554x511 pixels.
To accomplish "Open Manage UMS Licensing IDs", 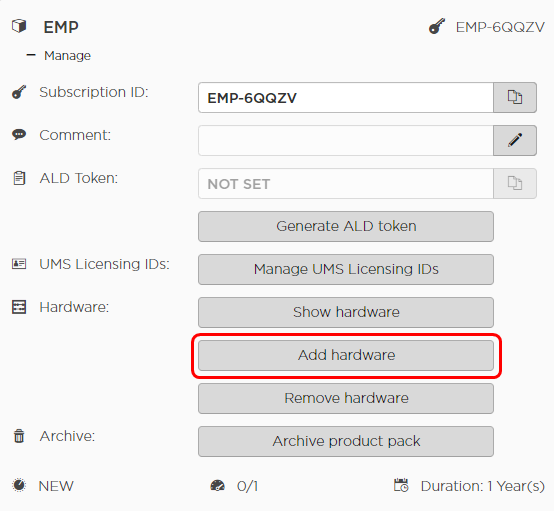I will point(346,269).
